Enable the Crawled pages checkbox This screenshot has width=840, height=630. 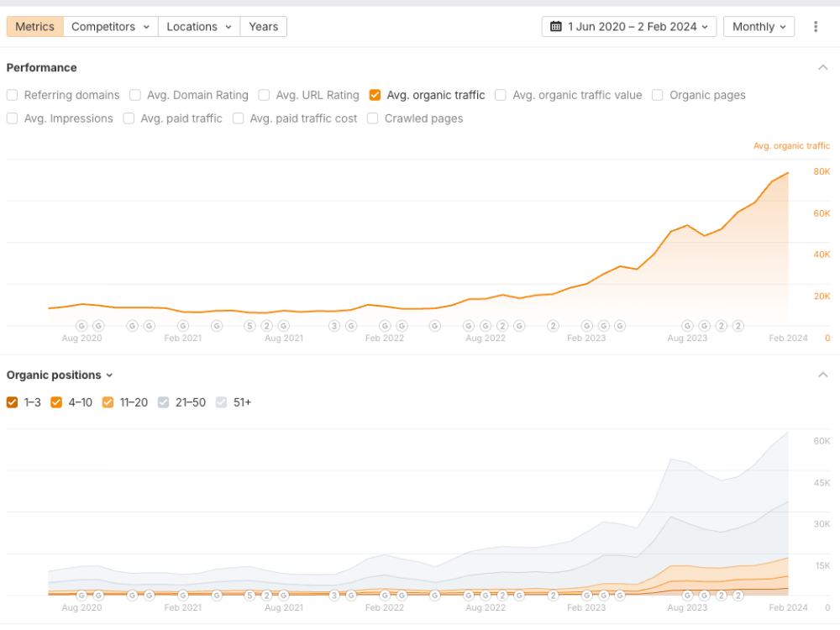(x=372, y=118)
